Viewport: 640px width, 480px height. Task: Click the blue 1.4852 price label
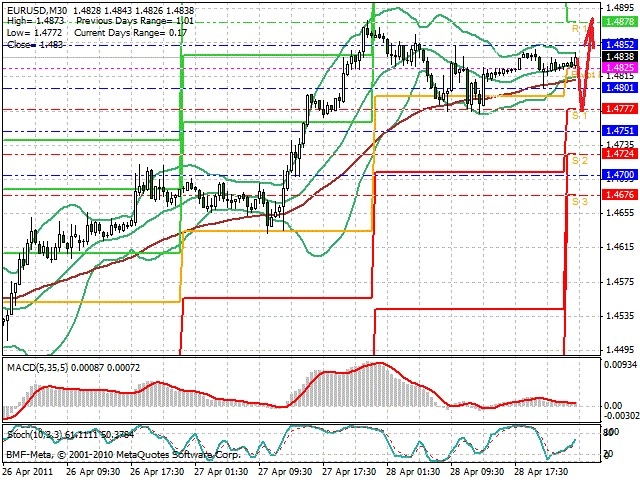(x=620, y=45)
